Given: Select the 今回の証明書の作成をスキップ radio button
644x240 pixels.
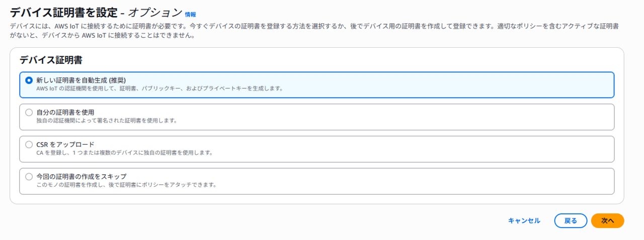Looking at the screenshot, I should click(29, 177).
